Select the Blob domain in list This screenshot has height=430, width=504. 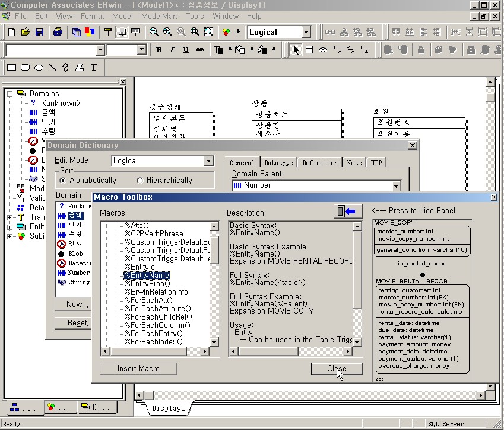click(x=75, y=254)
